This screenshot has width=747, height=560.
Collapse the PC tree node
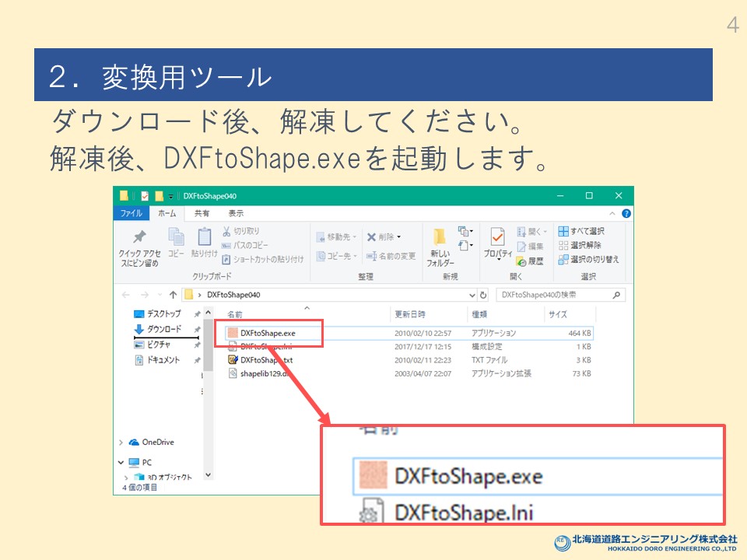click(121, 462)
